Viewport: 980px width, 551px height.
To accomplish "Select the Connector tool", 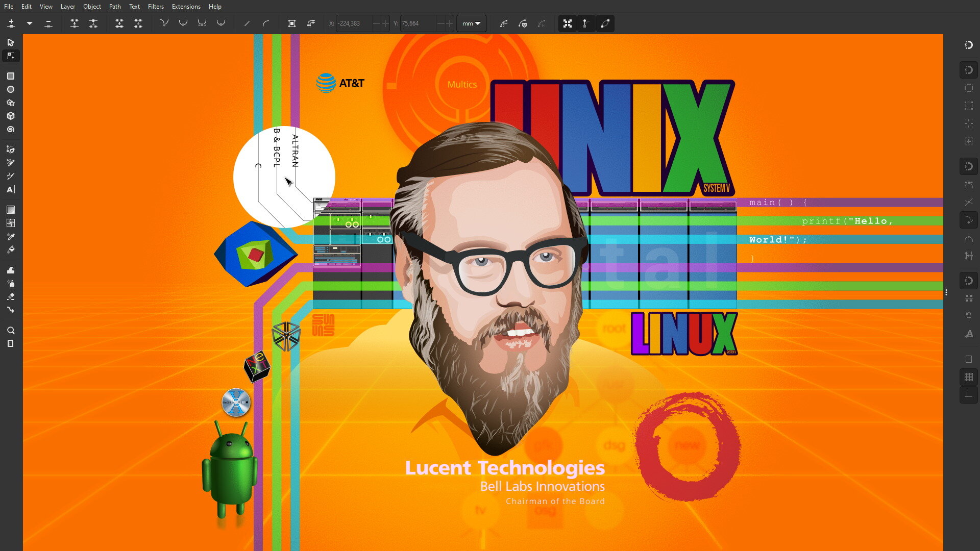I will coord(11,310).
